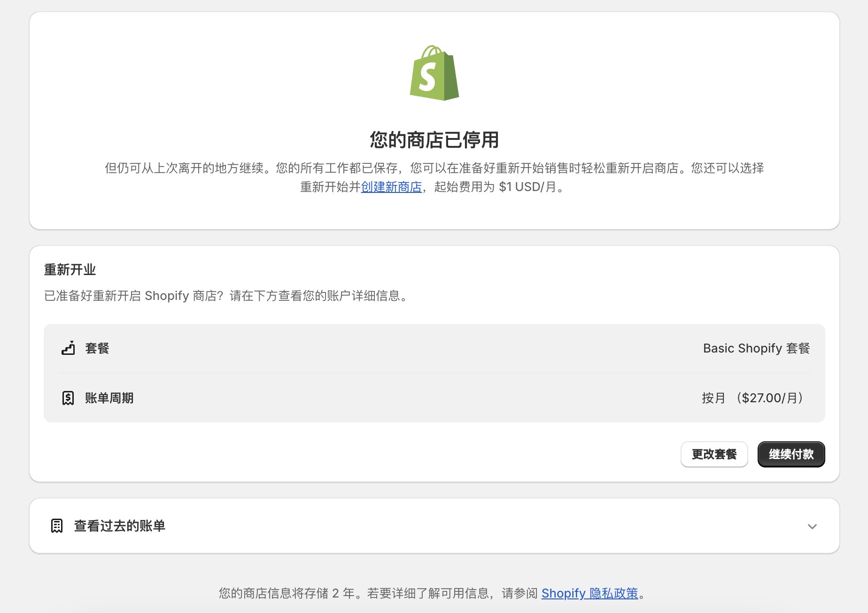Click the 您的商店已停用 heading
Viewport: 868px width, 613px height.
point(434,140)
